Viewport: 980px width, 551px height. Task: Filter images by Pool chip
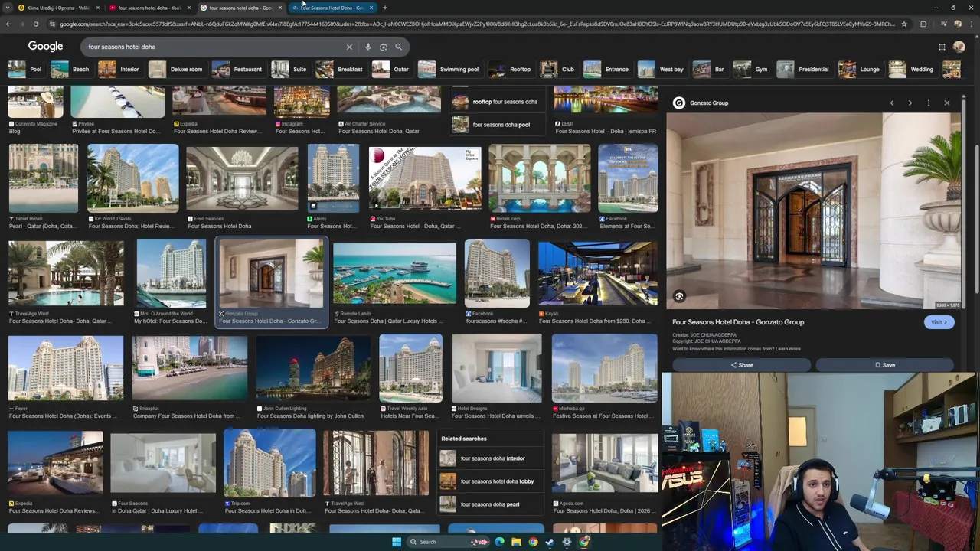coord(26,70)
